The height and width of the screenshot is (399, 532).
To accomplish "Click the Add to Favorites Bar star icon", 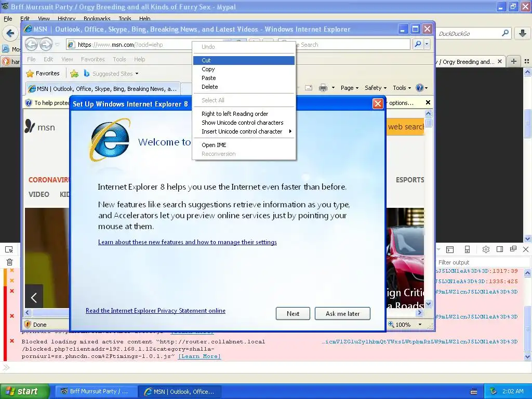I will point(74,73).
